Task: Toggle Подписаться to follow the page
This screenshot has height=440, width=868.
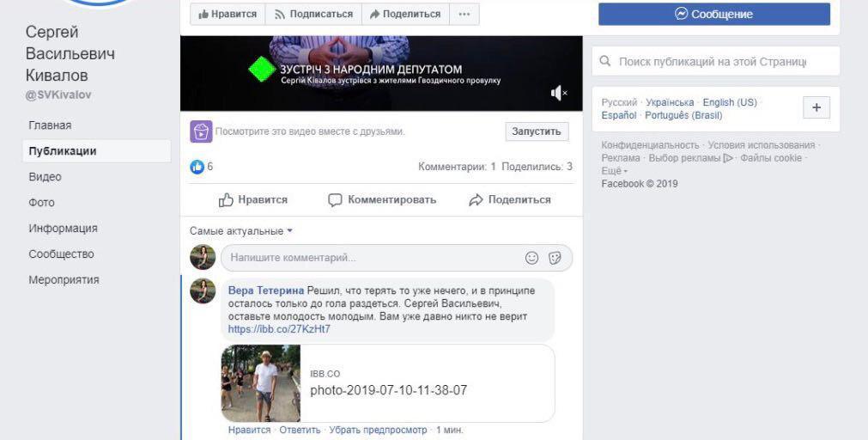Action: point(313,15)
